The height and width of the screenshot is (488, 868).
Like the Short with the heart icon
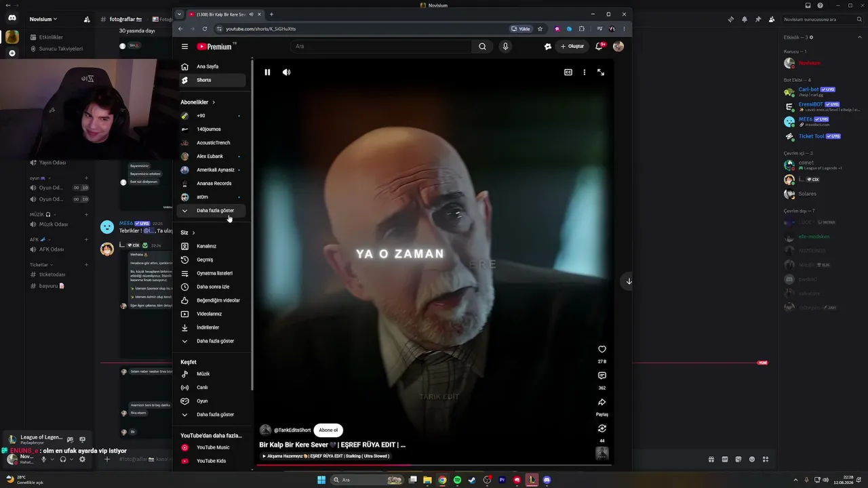pos(602,349)
